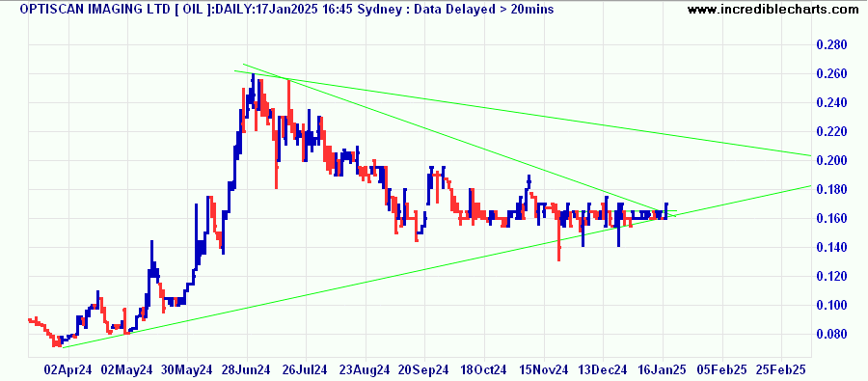Click the 02Apr24 date label
This screenshot has height=381, width=868.
click(x=68, y=369)
